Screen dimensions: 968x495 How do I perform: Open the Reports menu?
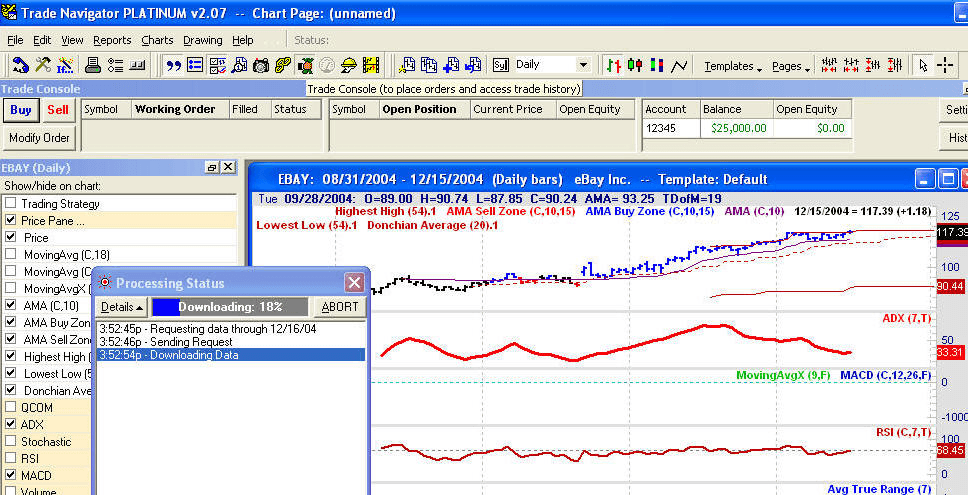coord(112,40)
